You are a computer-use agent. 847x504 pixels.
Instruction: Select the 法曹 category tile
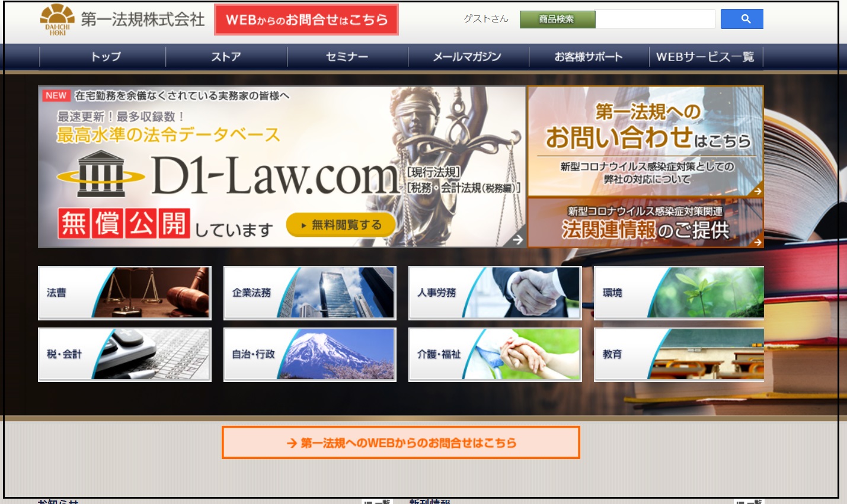coord(124,293)
